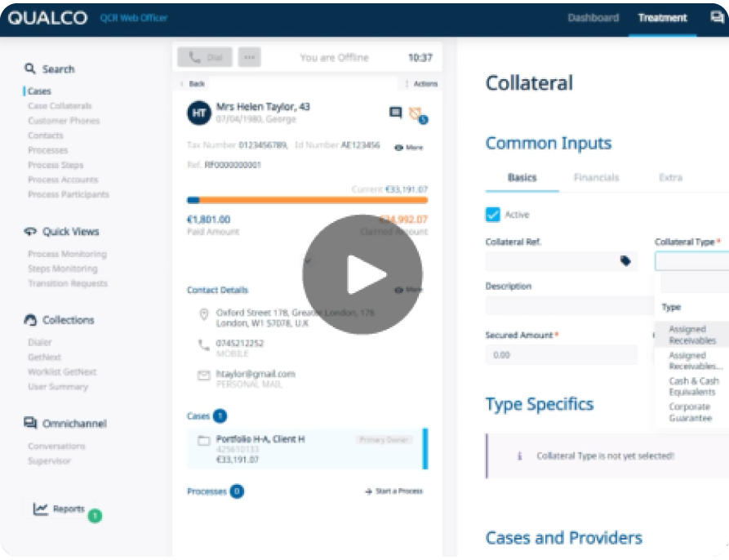729x560 pixels.
Task: Switch to the Financials tab
Action: click(x=596, y=177)
